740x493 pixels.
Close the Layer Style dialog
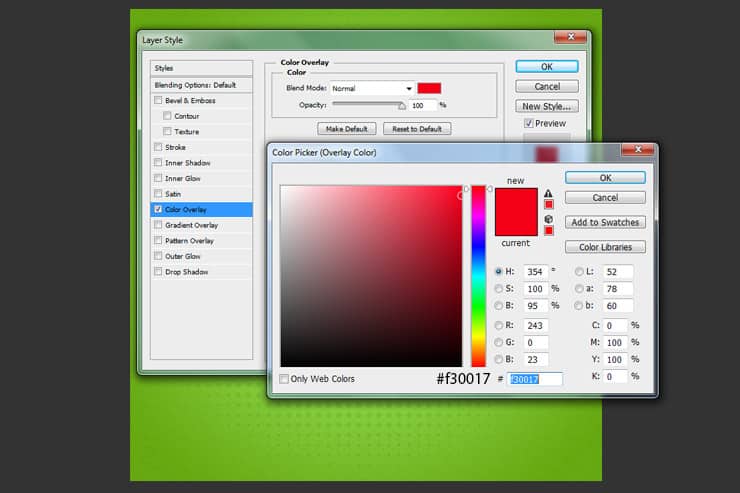pyautogui.click(x=571, y=37)
